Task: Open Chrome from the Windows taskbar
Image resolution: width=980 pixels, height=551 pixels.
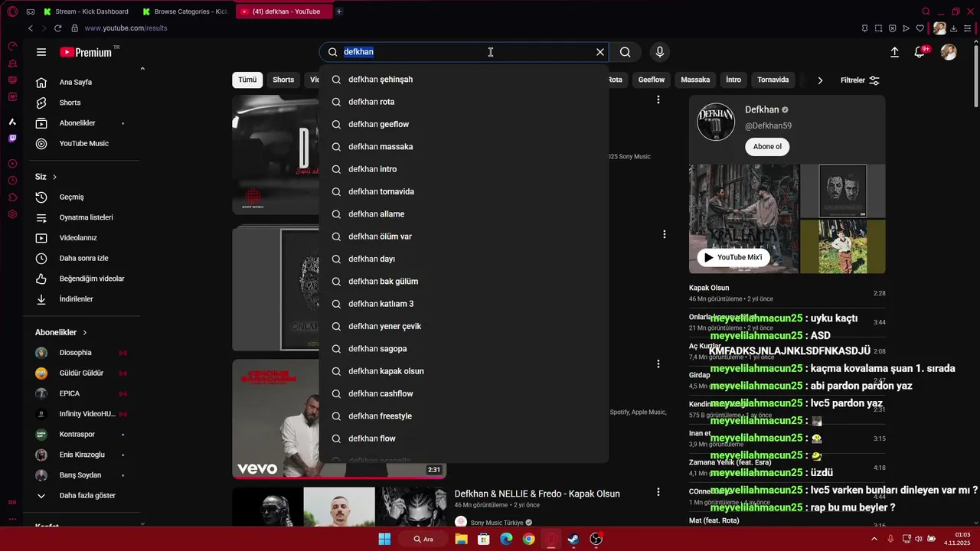Action: [528, 539]
